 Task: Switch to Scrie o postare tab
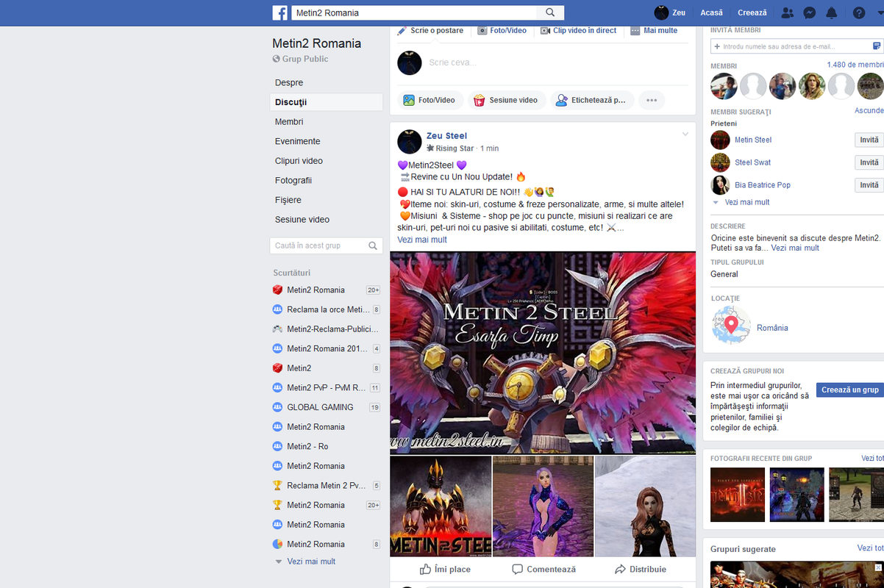[x=430, y=31]
